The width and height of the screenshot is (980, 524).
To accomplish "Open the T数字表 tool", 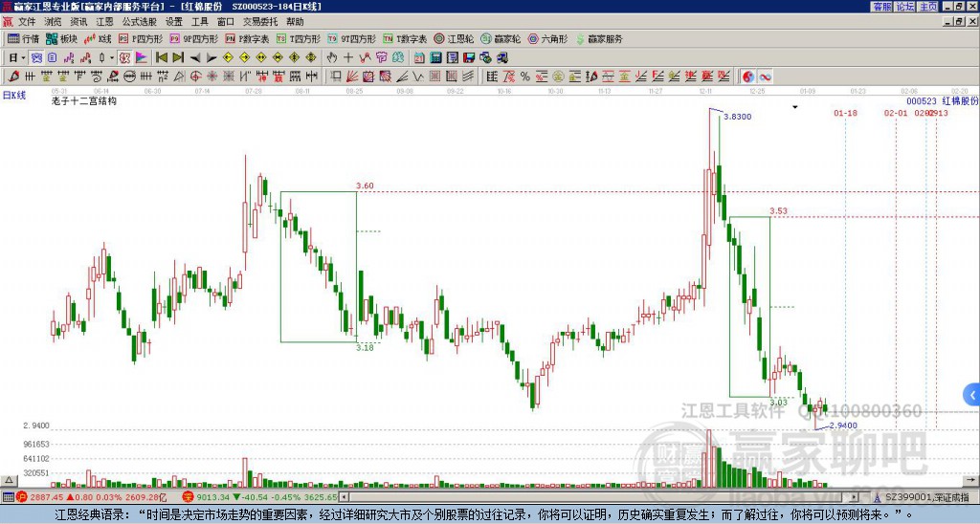I will [x=405, y=38].
